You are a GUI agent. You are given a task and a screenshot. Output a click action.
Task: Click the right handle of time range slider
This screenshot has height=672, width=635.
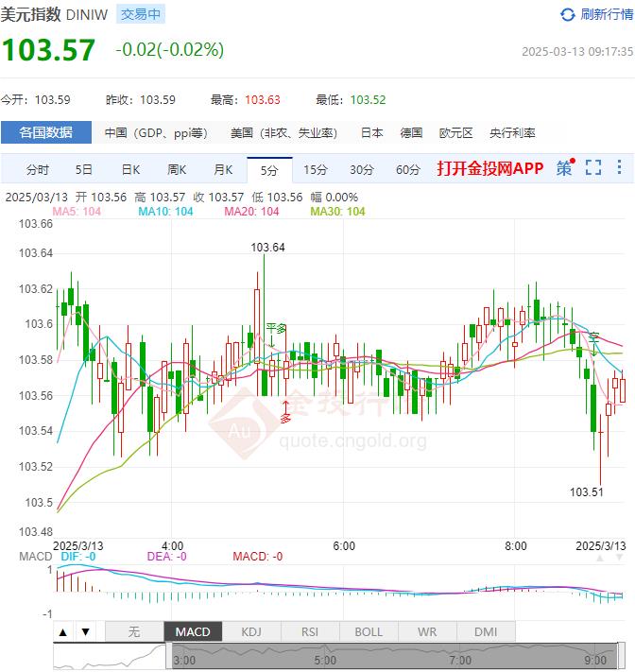coord(620,655)
